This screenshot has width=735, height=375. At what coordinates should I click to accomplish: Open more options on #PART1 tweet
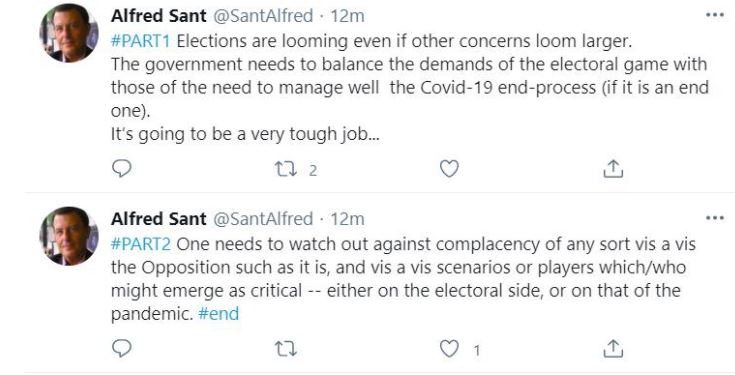715,15
